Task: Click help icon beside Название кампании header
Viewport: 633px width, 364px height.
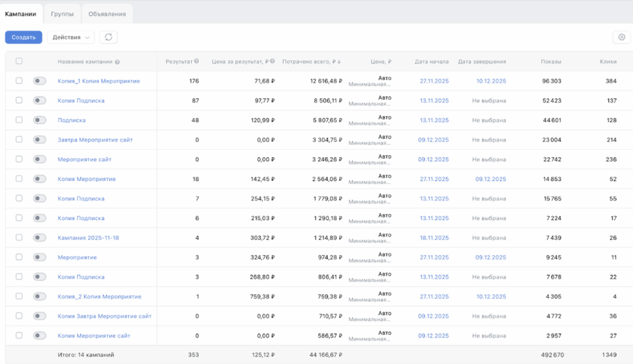Action: click(117, 62)
